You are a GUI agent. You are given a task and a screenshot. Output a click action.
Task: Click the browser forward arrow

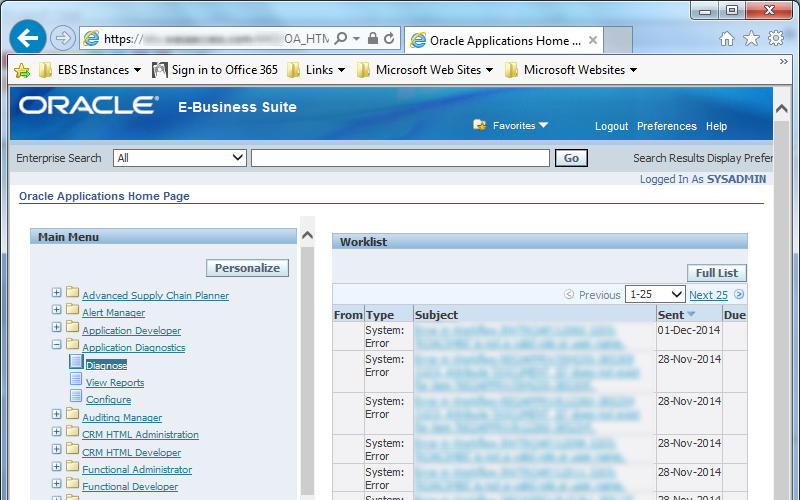[63, 38]
